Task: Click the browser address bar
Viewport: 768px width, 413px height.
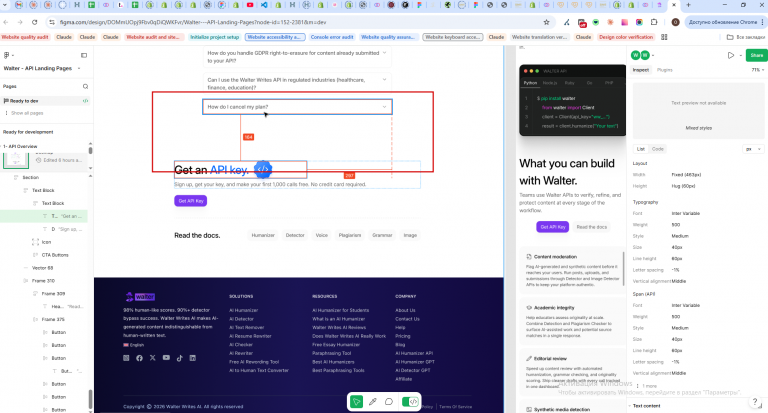Action: coord(294,22)
